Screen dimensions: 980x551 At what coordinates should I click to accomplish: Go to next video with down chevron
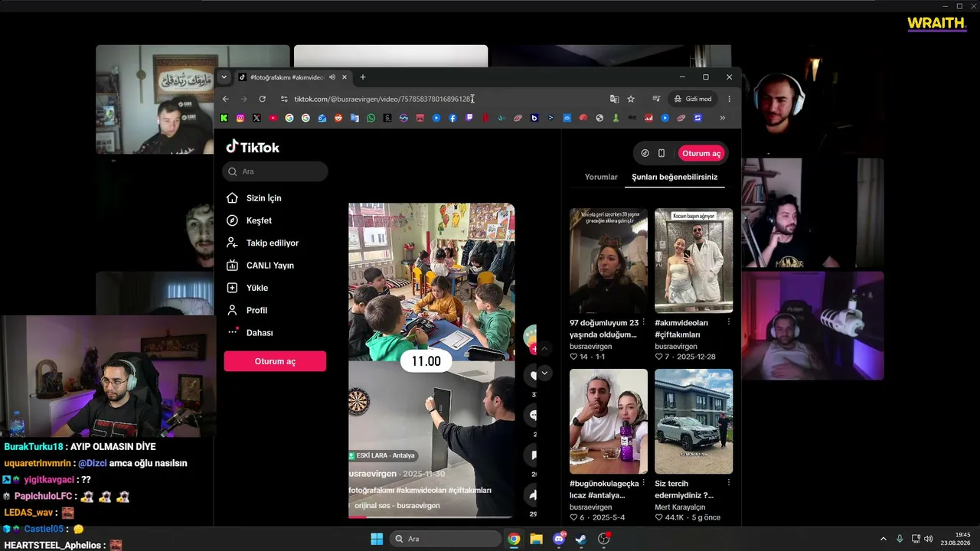tap(545, 373)
